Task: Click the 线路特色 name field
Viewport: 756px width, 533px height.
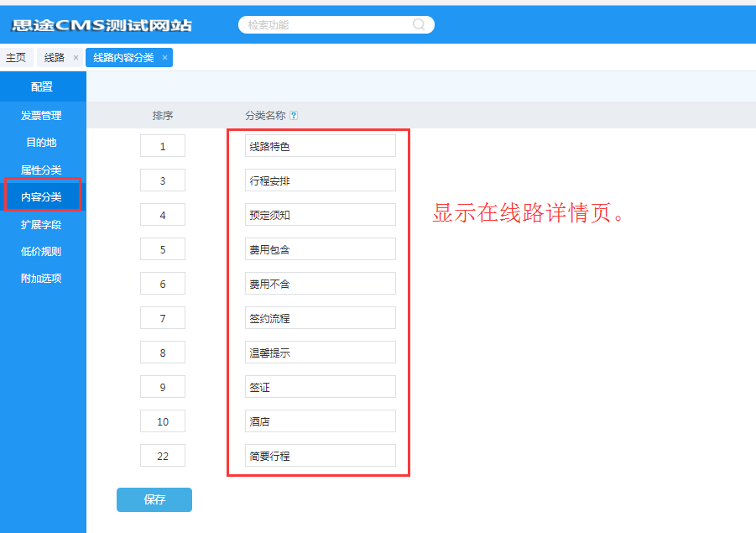Action: pyautogui.click(x=320, y=146)
